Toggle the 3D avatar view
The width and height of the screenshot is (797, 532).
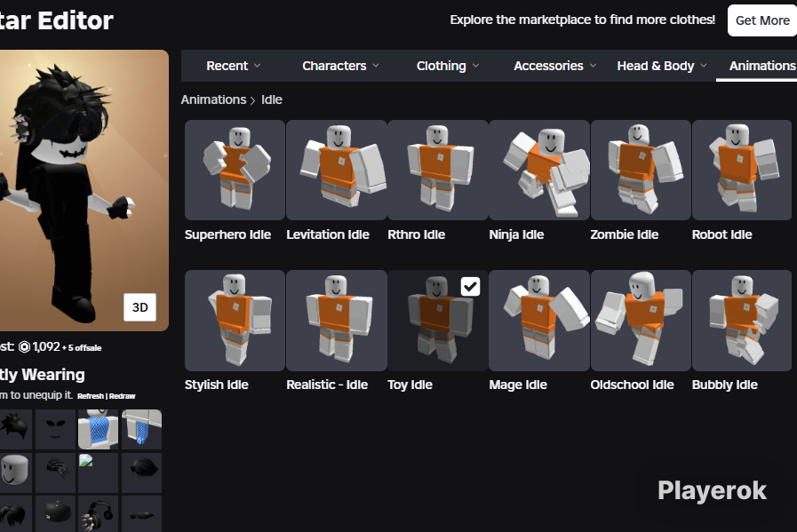coord(139,307)
